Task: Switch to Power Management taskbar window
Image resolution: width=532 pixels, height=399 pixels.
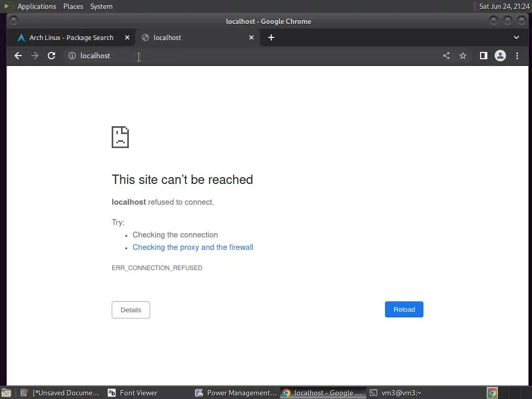Action: click(236, 393)
